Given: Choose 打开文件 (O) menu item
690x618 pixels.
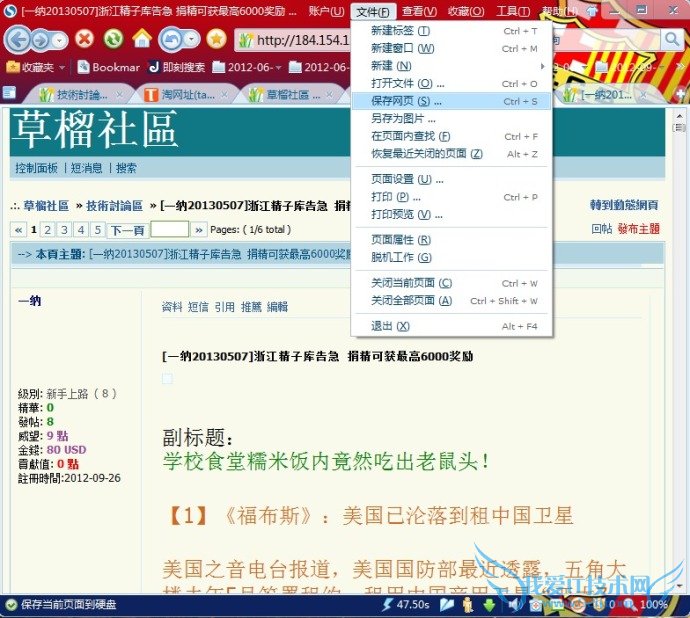Looking at the screenshot, I should 452,84.
